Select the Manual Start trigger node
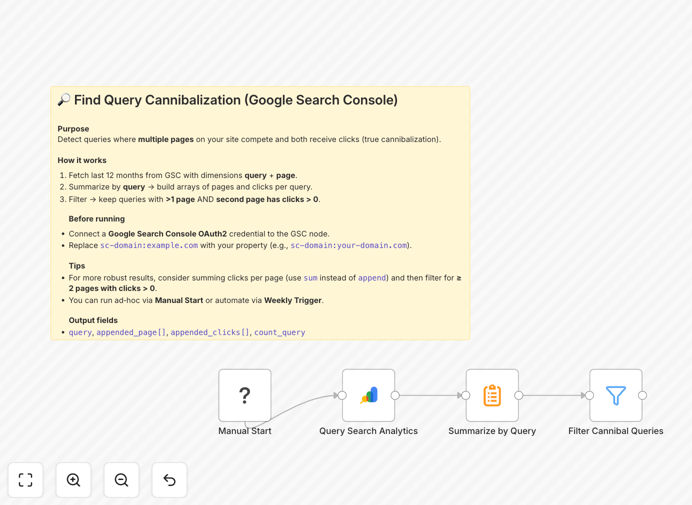This screenshot has width=692, height=505. click(245, 395)
